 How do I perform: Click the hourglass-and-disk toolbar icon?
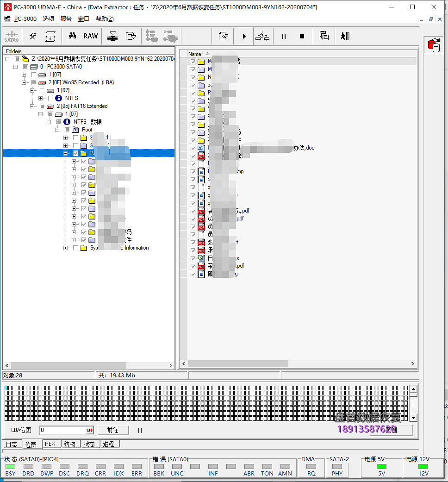click(x=112, y=36)
